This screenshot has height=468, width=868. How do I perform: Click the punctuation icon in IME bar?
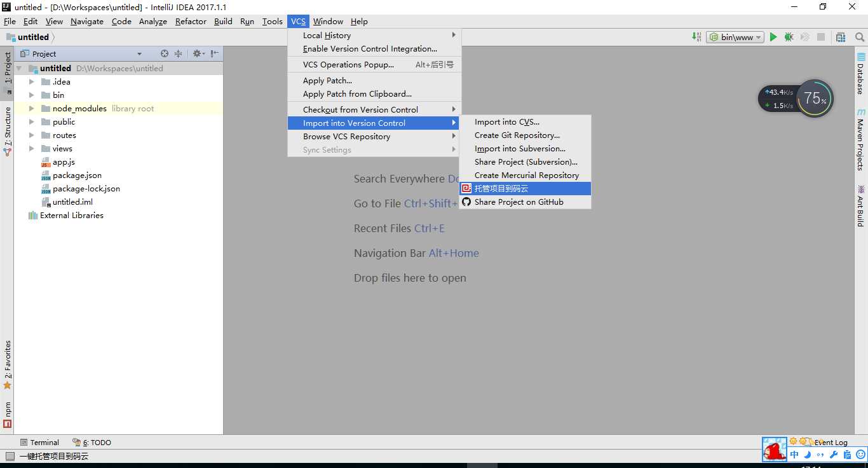tap(820, 455)
